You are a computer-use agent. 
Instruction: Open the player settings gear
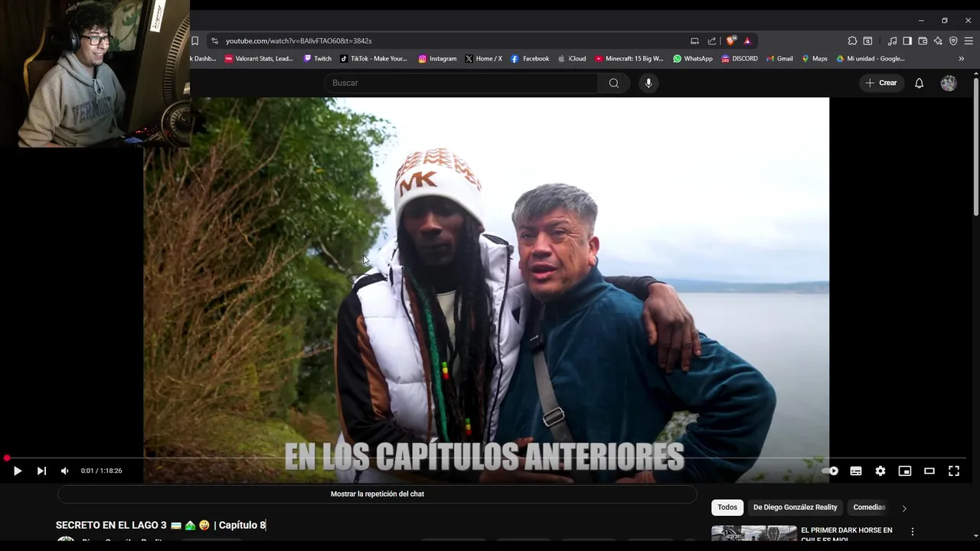(x=880, y=471)
